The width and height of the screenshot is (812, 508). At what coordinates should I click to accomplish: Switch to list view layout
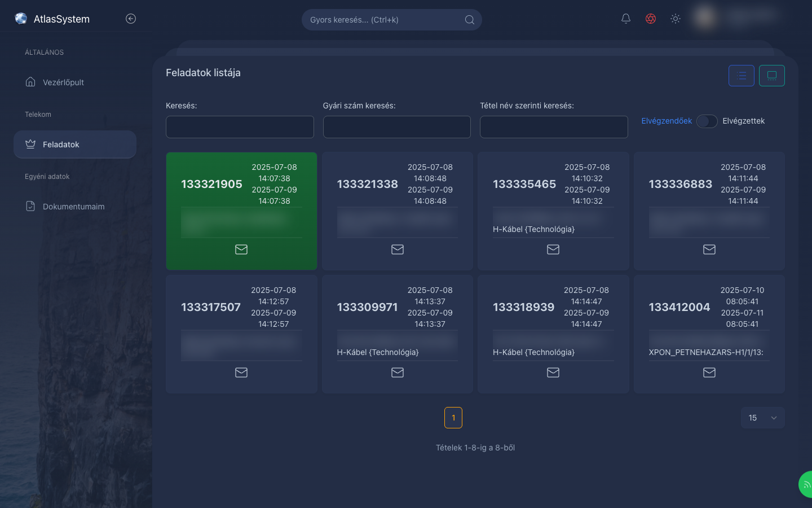pos(742,76)
